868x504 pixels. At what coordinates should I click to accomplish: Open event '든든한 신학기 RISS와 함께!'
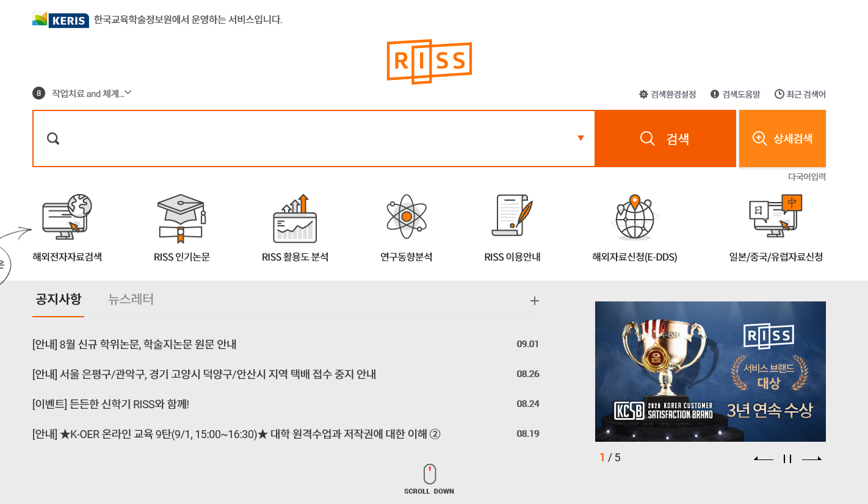click(111, 404)
